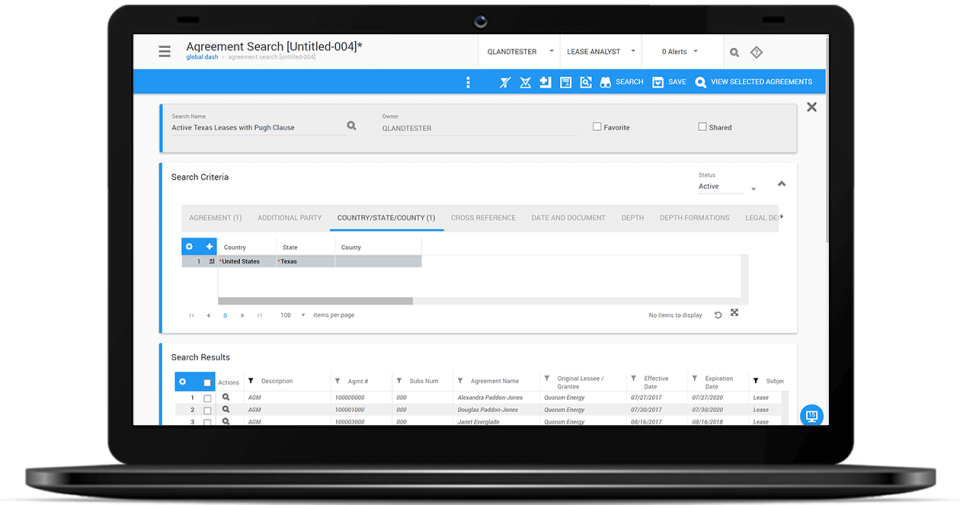Toggle select-all checkbox in results header
The height and width of the screenshot is (505, 960).
pyautogui.click(x=207, y=383)
